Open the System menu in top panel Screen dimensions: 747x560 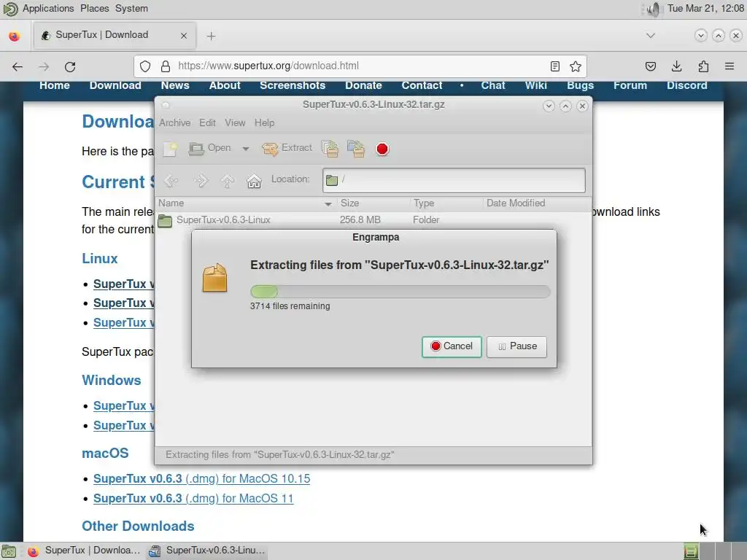pos(131,9)
